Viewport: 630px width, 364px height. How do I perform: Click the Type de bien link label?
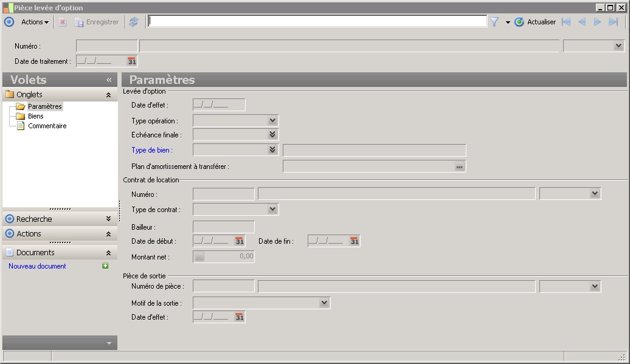click(x=152, y=150)
